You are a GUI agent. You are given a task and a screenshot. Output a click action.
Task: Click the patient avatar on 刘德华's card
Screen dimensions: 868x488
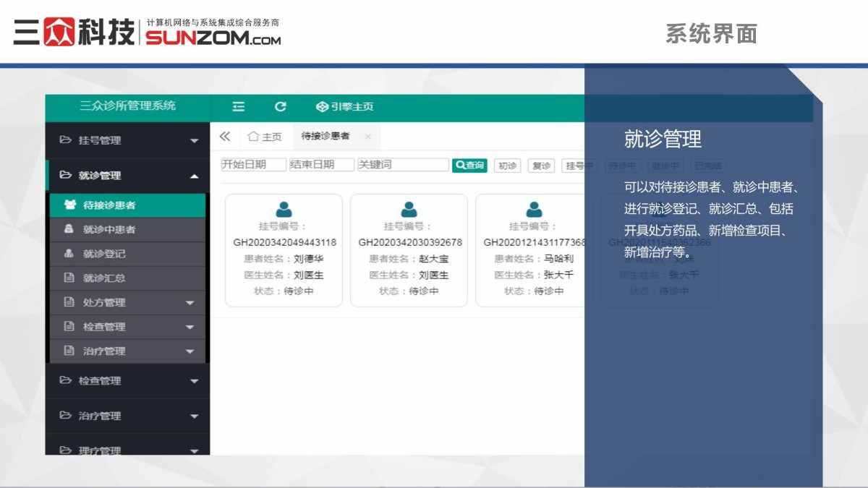pyautogui.click(x=282, y=209)
